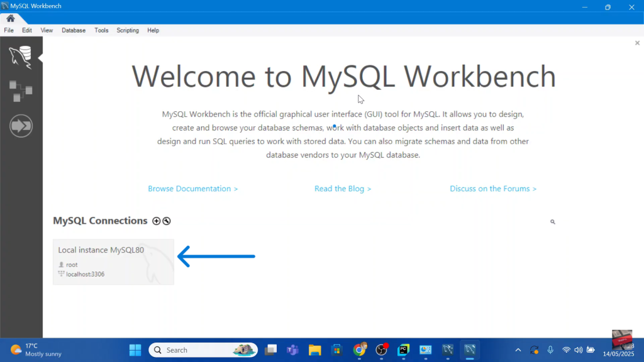The width and height of the screenshot is (644, 362).
Task: Open Task View from the taskbar
Action: click(270, 350)
